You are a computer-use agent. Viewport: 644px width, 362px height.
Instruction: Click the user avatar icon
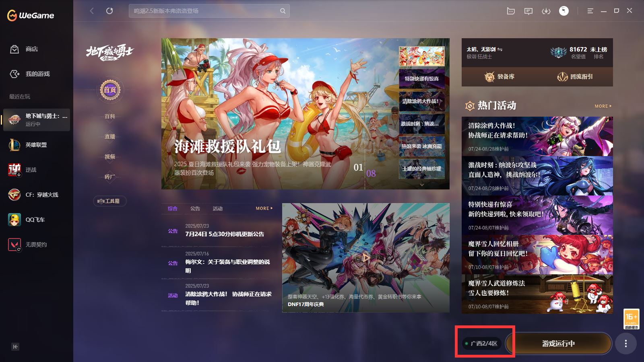tap(563, 11)
